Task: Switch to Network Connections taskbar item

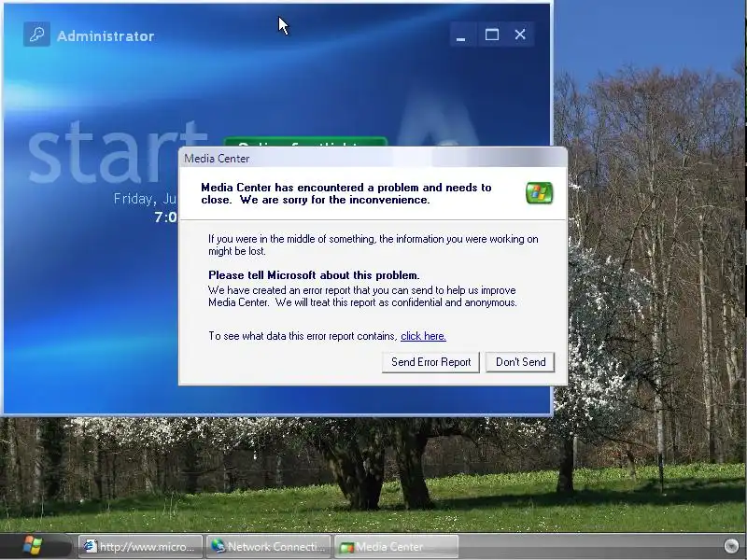Action: click(x=268, y=547)
